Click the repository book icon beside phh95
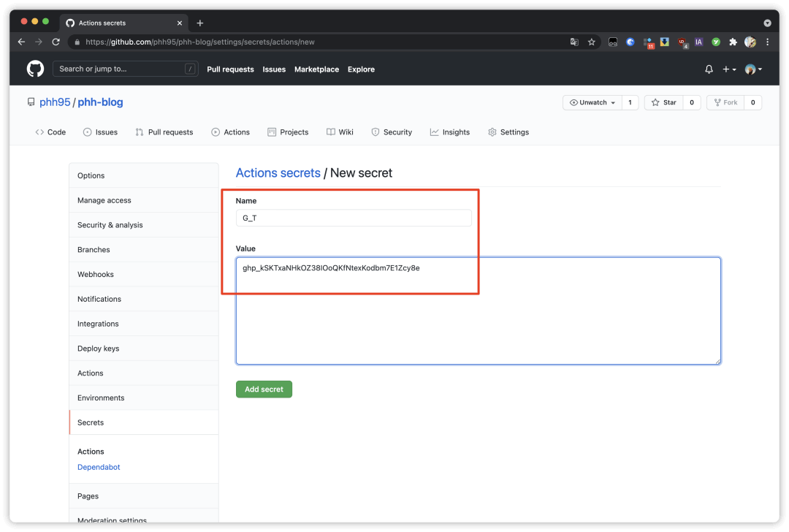Screen dimensions: 789x532 (31, 102)
